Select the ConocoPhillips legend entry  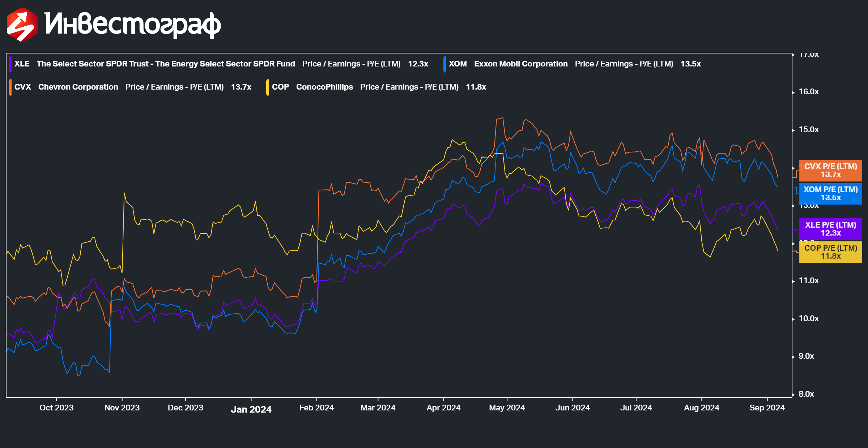coord(380,87)
